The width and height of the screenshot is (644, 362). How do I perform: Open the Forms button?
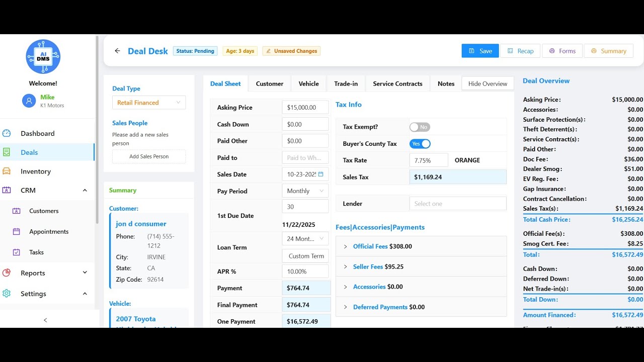(x=562, y=51)
